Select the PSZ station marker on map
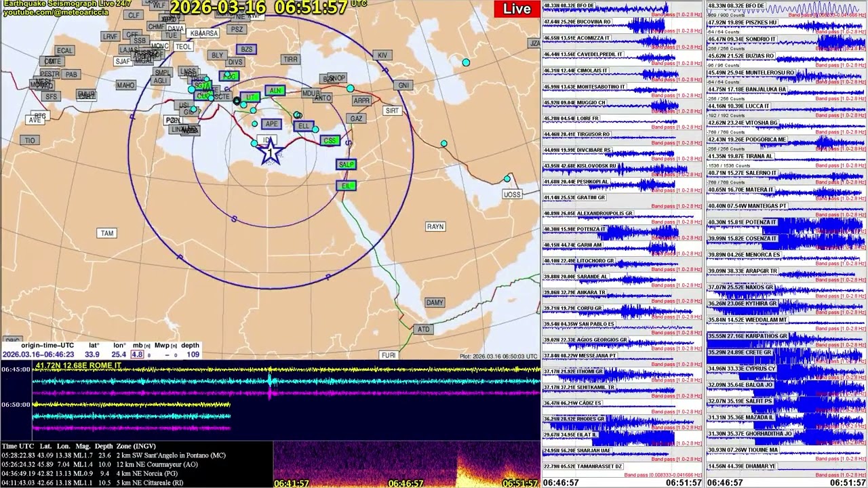Viewport: 868px width, 488px height. coord(236,29)
